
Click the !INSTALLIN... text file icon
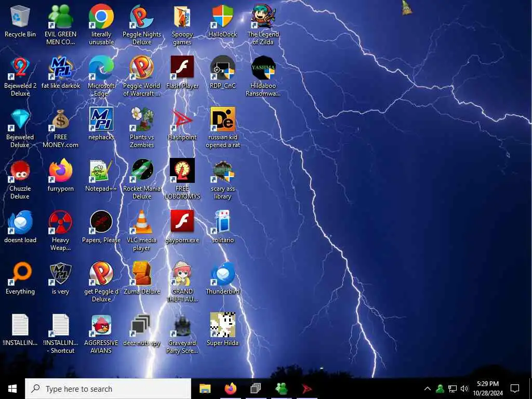pos(20,325)
